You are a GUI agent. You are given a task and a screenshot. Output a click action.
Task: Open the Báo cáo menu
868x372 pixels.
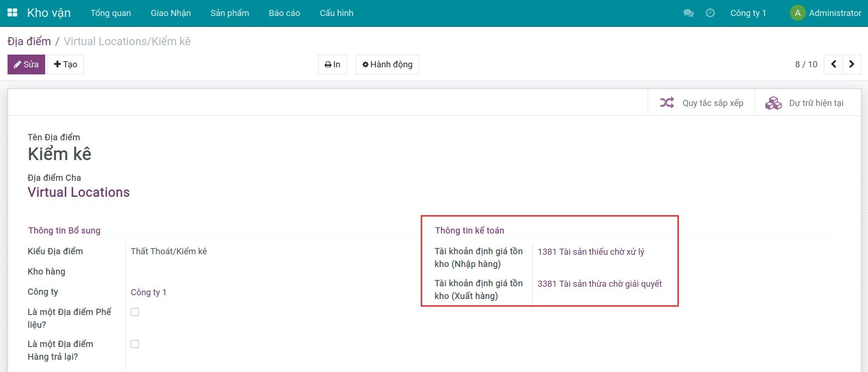tap(284, 13)
